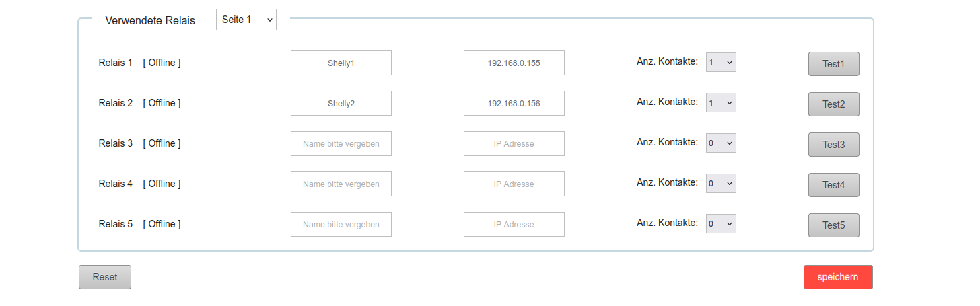Click the Relais 1 name field containing Shelly1
The height and width of the screenshot is (306, 980).
click(341, 63)
